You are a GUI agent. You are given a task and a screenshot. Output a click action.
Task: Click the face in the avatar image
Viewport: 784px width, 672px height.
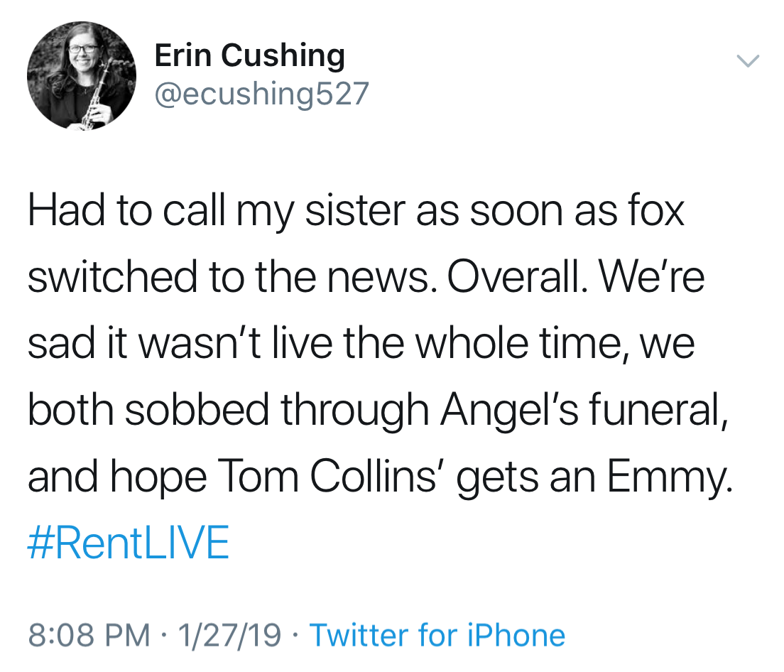pos(85,55)
